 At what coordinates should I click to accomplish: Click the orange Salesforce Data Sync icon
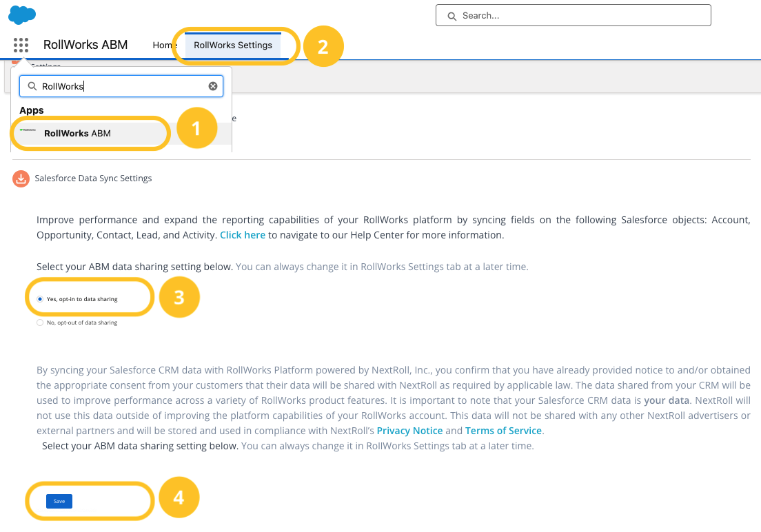pyautogui.click(x=21, y=178)
